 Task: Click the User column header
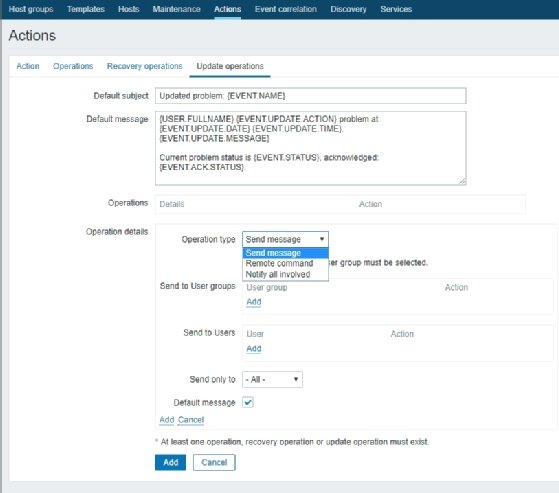[x=255, y=334]
